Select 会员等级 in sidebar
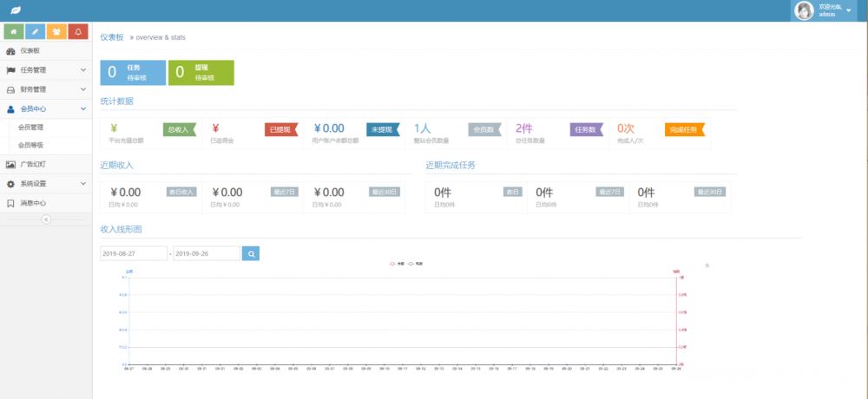868x399 pixels. (31, 146)
